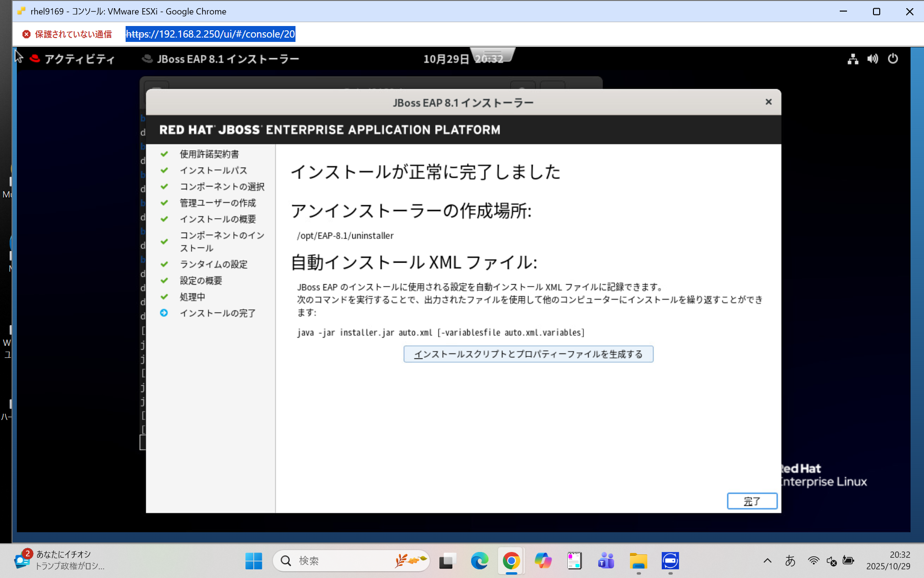Expand hidden icons with the tray chevron

768,561
